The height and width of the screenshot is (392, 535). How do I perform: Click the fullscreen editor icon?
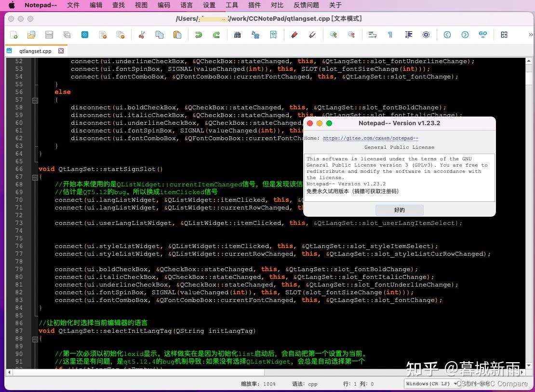504,35
